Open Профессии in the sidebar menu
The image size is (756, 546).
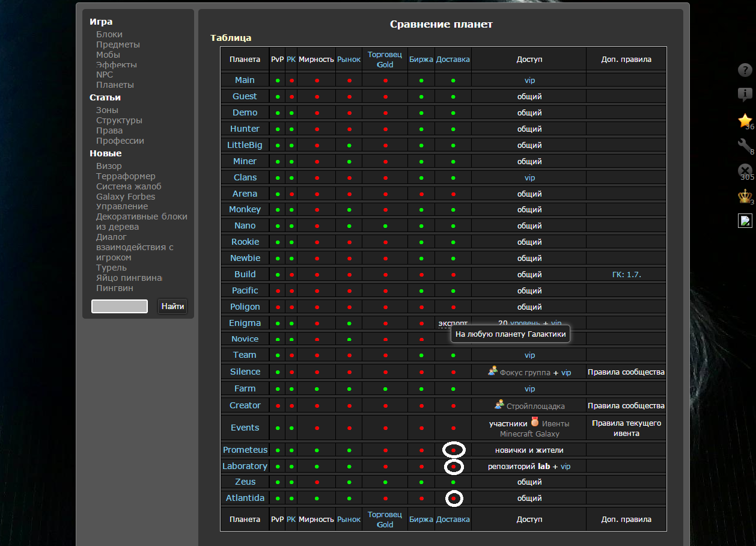[x=120, y=141]
